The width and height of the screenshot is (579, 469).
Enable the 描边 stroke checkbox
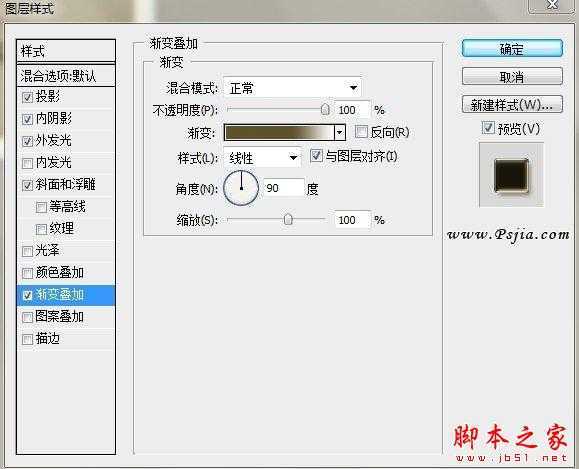pos(28,339)
